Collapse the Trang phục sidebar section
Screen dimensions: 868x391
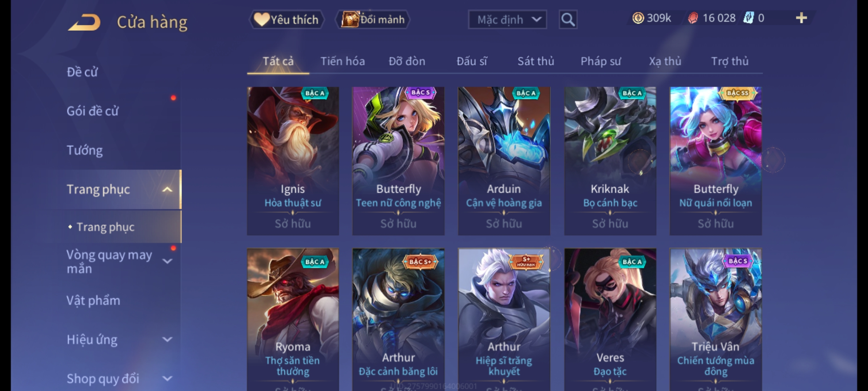point(167,189)
